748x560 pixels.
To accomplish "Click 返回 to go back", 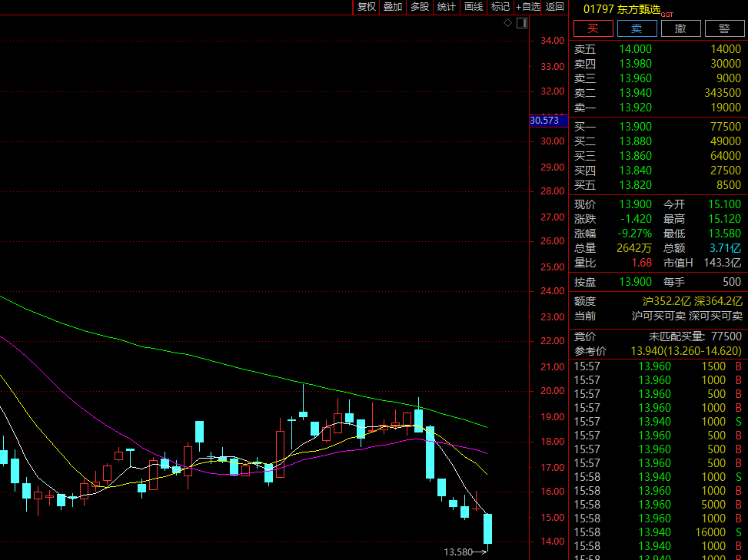I will (x=555, y=7).
